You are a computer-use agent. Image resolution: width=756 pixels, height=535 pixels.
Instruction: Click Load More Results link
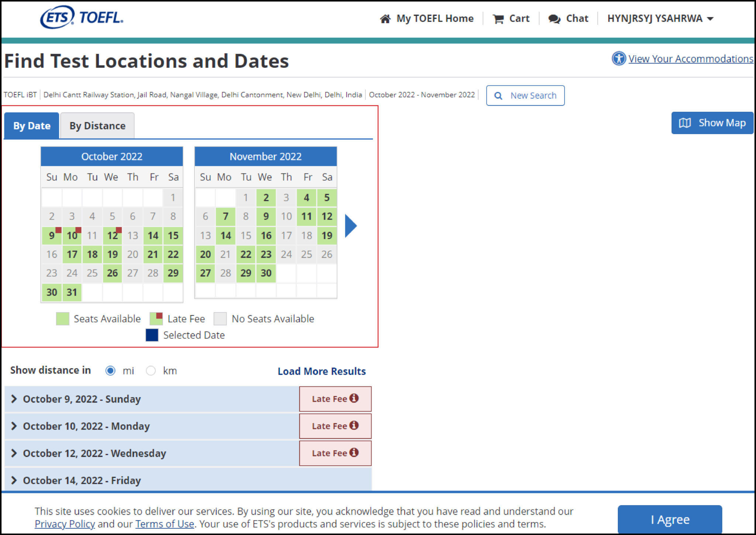(x=322, y=371)
